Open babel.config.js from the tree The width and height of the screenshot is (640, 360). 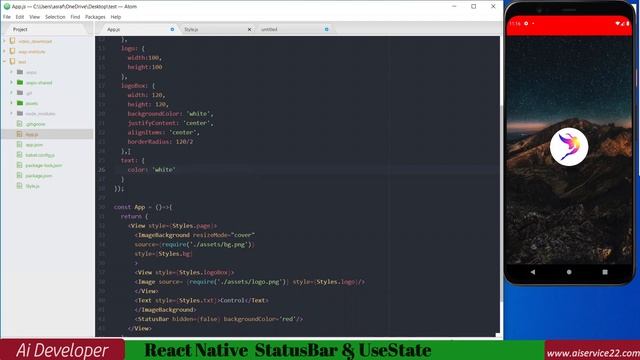(40, 155)
